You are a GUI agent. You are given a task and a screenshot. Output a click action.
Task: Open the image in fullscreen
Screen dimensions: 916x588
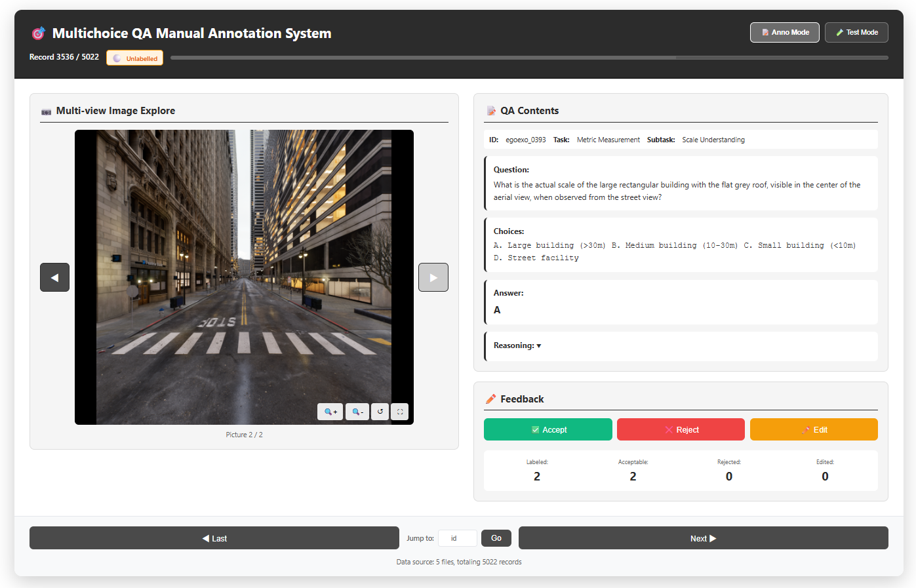point(400,412)
